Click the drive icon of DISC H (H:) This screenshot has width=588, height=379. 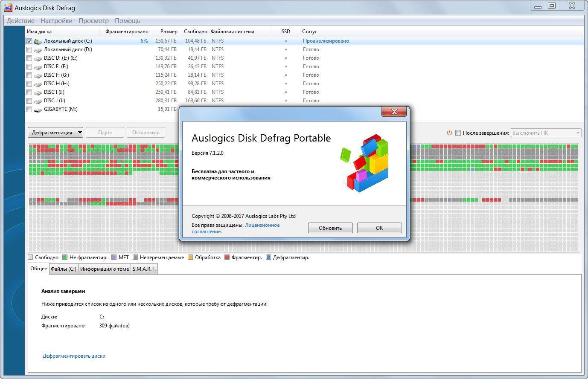coord(38,84)
